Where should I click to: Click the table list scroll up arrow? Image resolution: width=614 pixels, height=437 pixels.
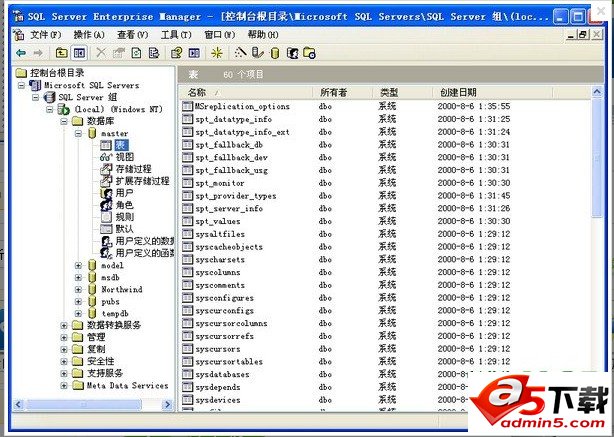[597, 92]
